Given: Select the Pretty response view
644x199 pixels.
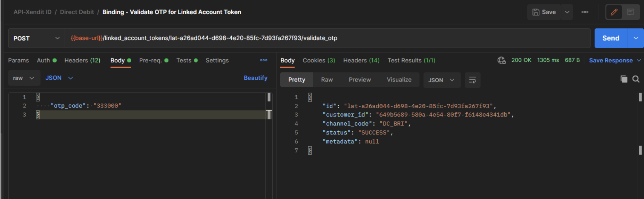Looking at the screenshot, I should click(x=297, y=80).
